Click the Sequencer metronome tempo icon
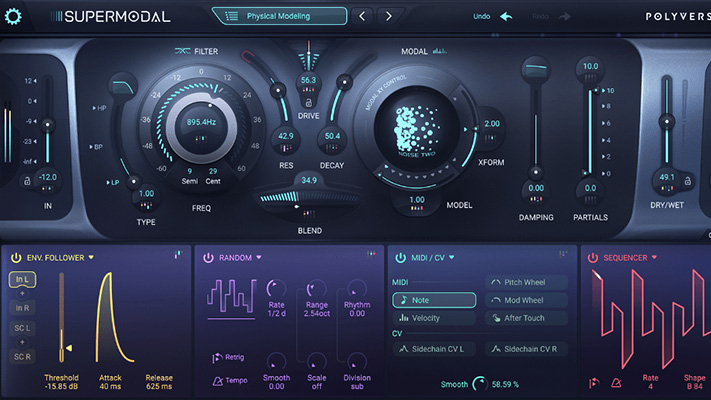This screenshot has width=711, height=400. point(616,383)
